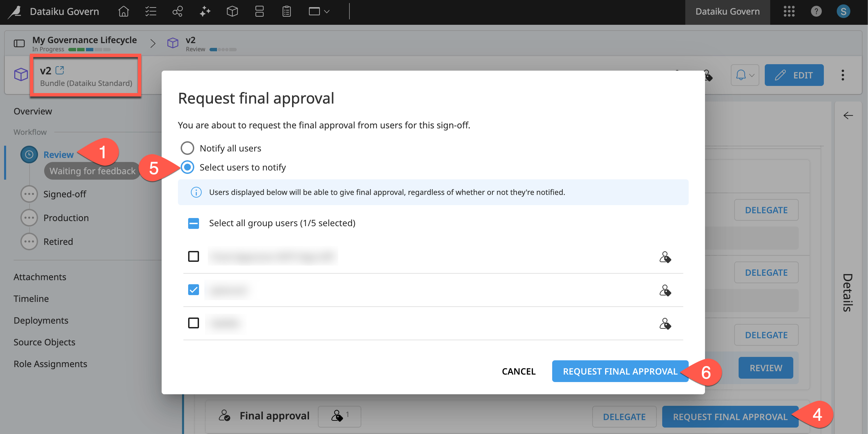The height and width of the screenshot is (434, 868).
Task: Open the stacked panels icon in top bar
Action: [259, 11]
